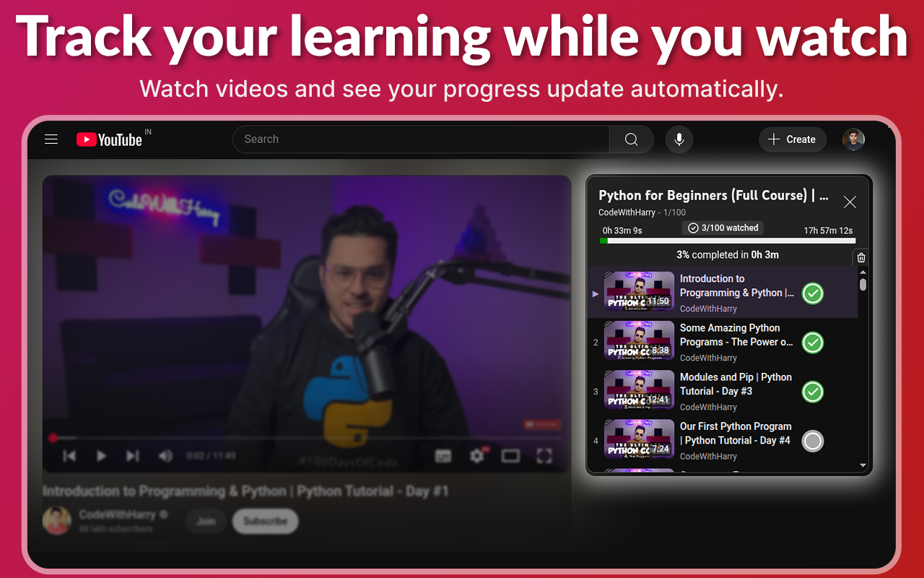Toggle watched status for Modules and Pip video

(812, 392)
